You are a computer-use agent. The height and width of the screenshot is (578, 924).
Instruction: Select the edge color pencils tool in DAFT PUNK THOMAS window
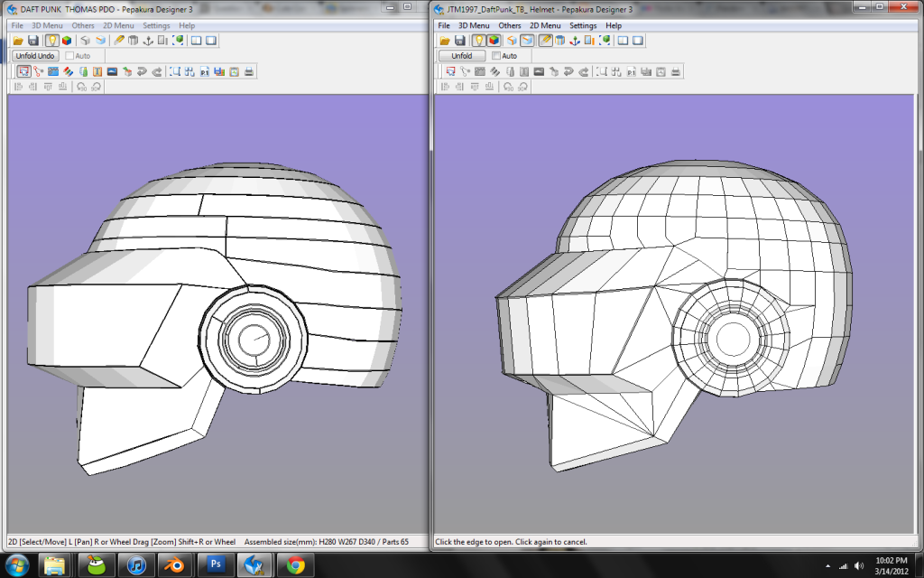[68, 71]
